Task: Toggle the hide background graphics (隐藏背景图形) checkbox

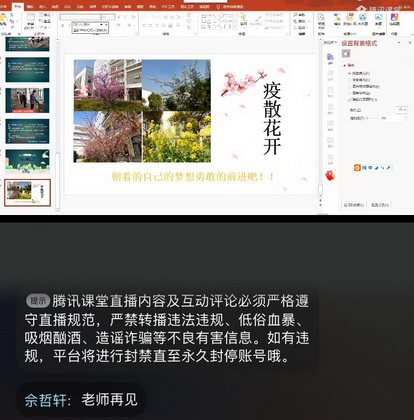Action: click(x=349, y=99)
